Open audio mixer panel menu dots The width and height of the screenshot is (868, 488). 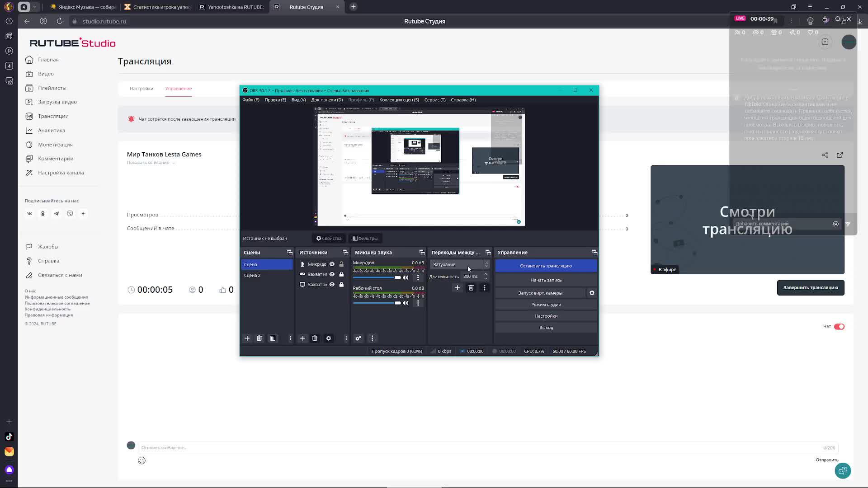[372, 338]
